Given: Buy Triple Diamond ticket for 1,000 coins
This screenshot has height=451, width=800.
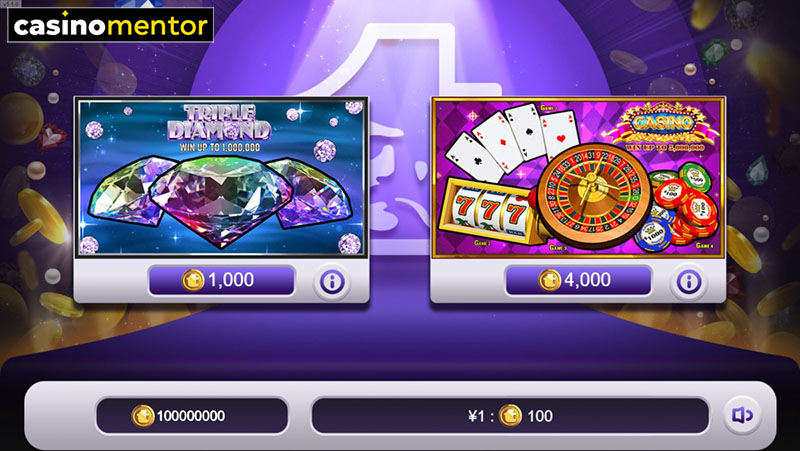Looking at the screenshot, I should (221, 280).
